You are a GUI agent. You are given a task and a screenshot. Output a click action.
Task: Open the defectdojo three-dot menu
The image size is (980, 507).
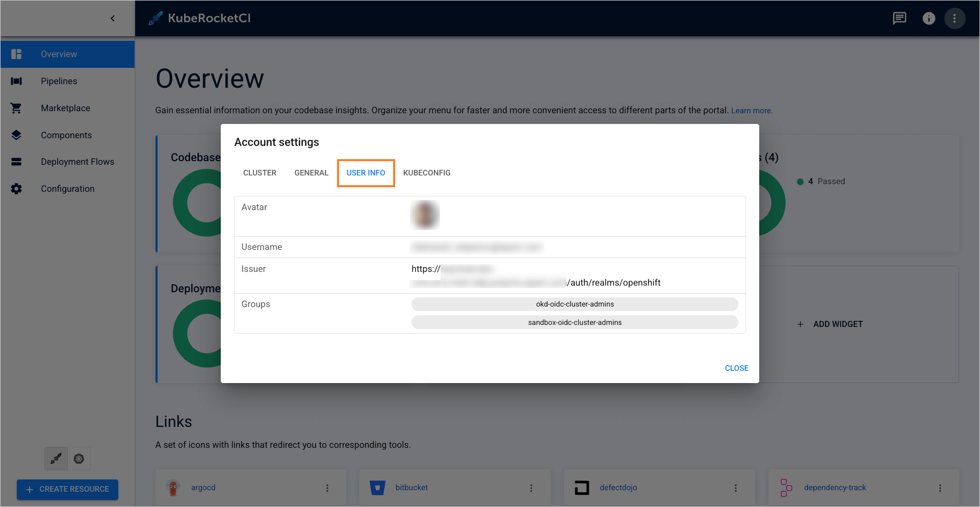(736, 488)
